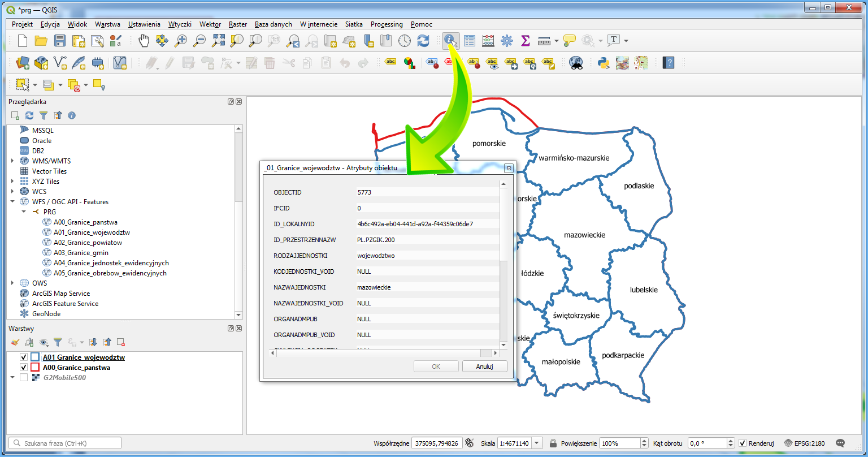The height and width of the screenshot is (457, 868).
Task: Open the Python console
Action: 604,63
